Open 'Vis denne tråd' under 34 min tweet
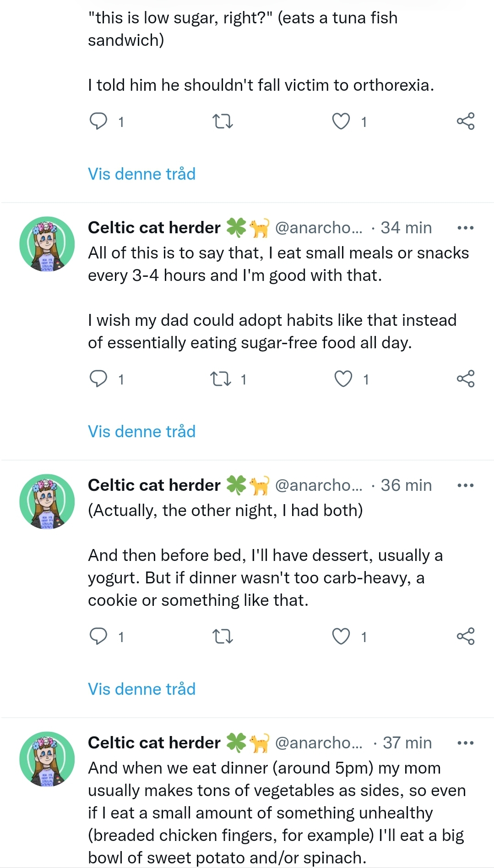Image resolution: width=494 pixels, height=868 pixels. point(142,432)
